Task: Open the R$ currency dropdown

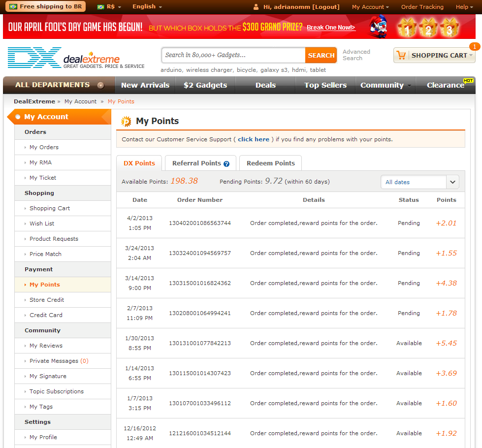Action: point(109,7)
